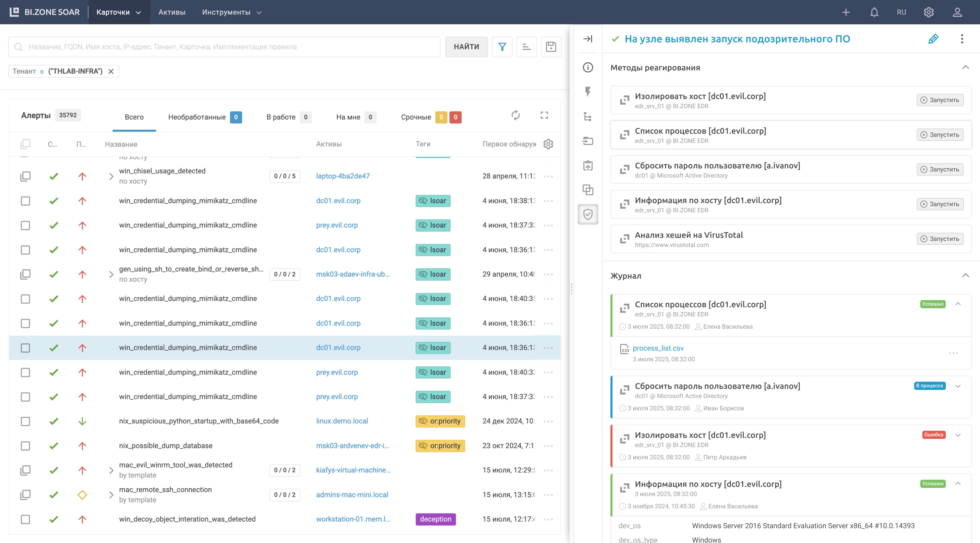980x543 pixels.
Task: Collapse side panel with arrow icon
Action: 588,39
